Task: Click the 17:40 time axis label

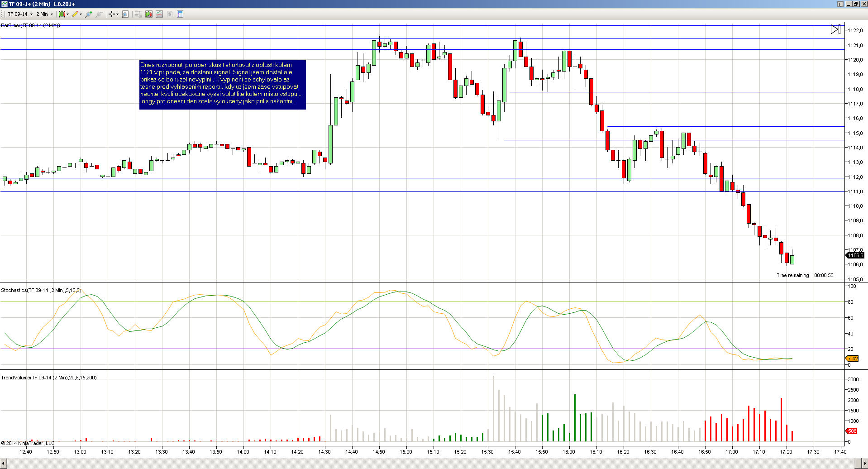Action: tap(840, 452)
